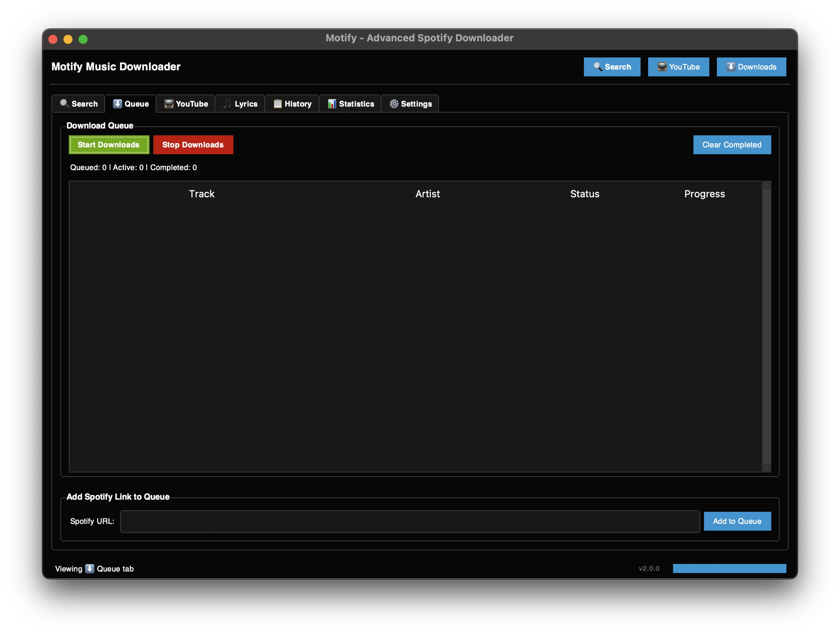Switch to the YouTube tab
This screenshot has width=840, height=635.
tap(186, 104)
